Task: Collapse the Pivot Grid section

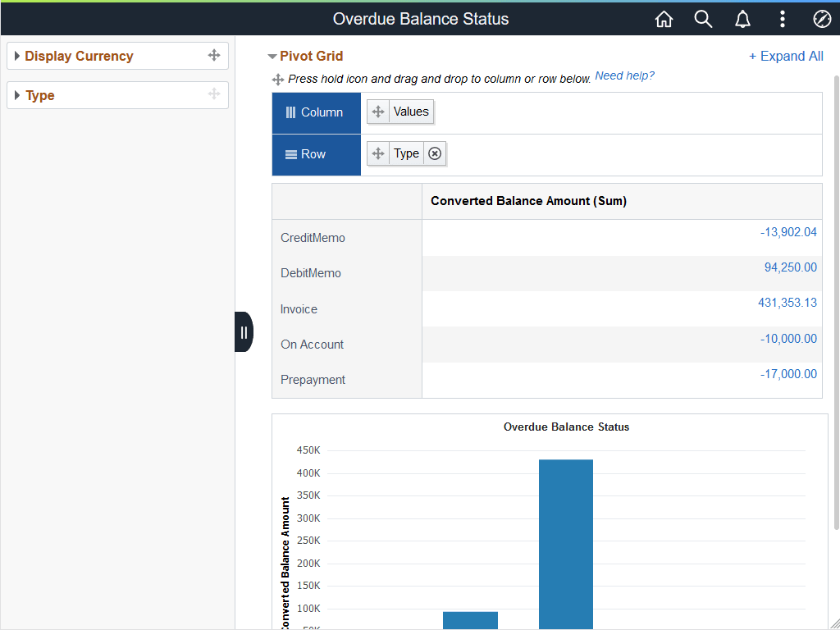Action: pyautogui.click(x=272, y=57)
